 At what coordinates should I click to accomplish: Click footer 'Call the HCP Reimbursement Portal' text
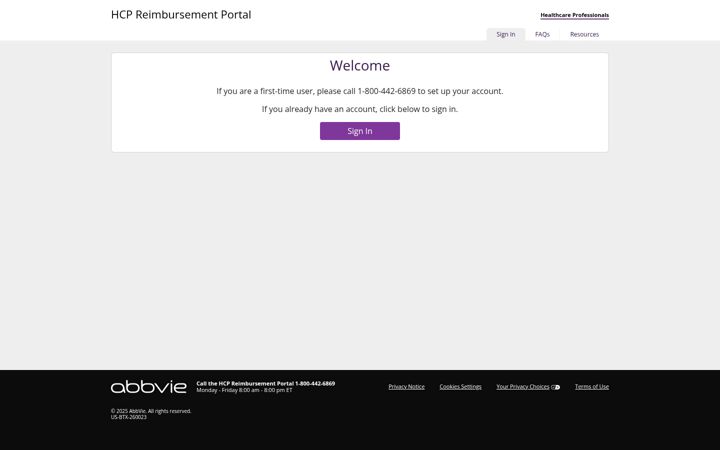point(265,383)
